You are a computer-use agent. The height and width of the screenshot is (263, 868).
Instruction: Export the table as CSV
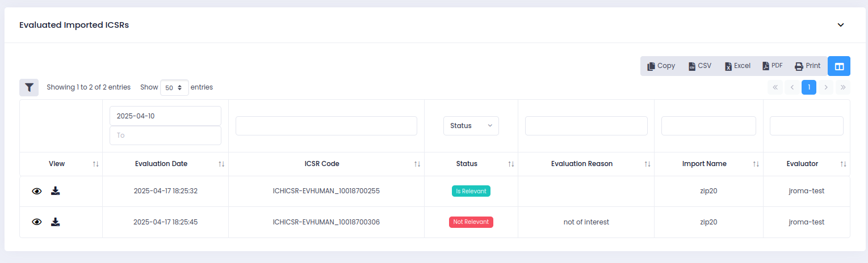click(700, 66)
